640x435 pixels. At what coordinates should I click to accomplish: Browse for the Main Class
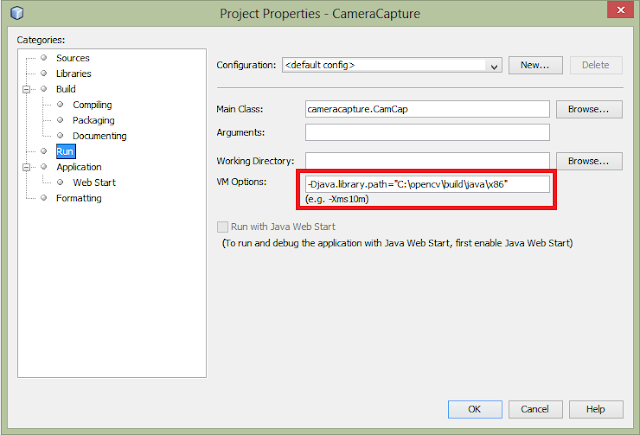pyautogui.click(x=589, y=108)
